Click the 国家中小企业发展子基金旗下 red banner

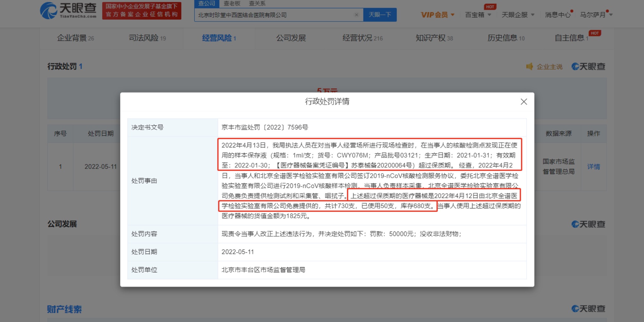tap(142, 10)
